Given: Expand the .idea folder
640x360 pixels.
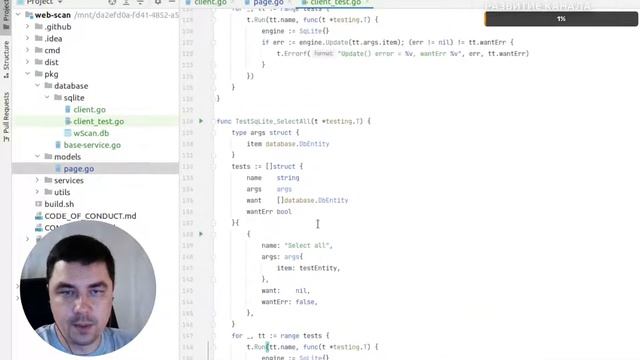Looking at the screenshot, I should coord(28,38).
